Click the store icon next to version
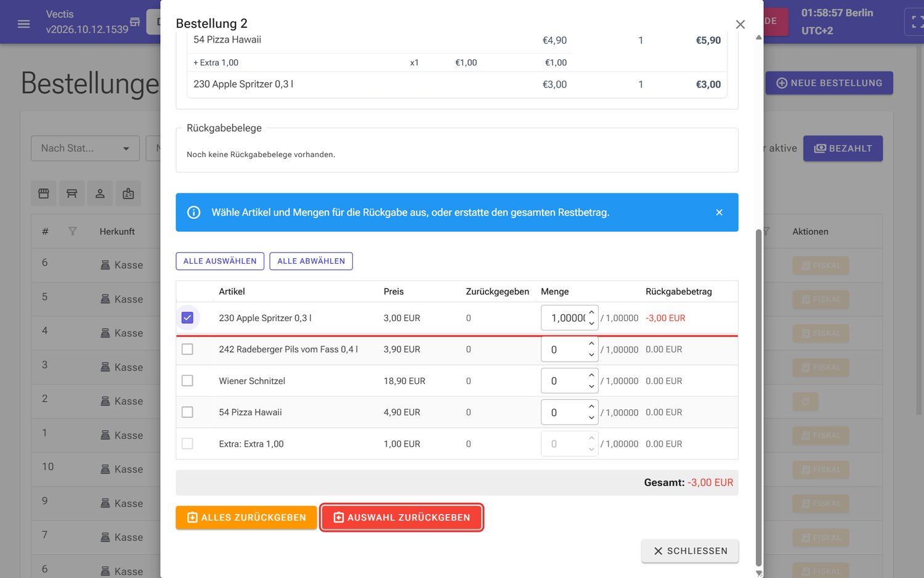 click(135, 22)
